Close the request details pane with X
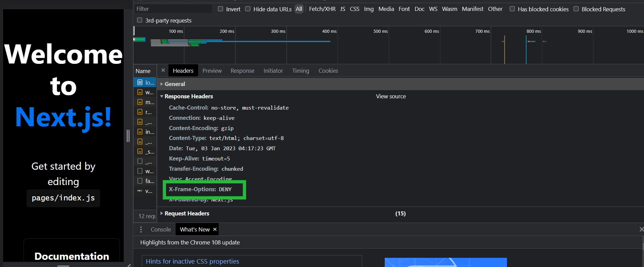The height and width of the screenshot is (267, 644). pyautogui.click(x=163, y=70)
